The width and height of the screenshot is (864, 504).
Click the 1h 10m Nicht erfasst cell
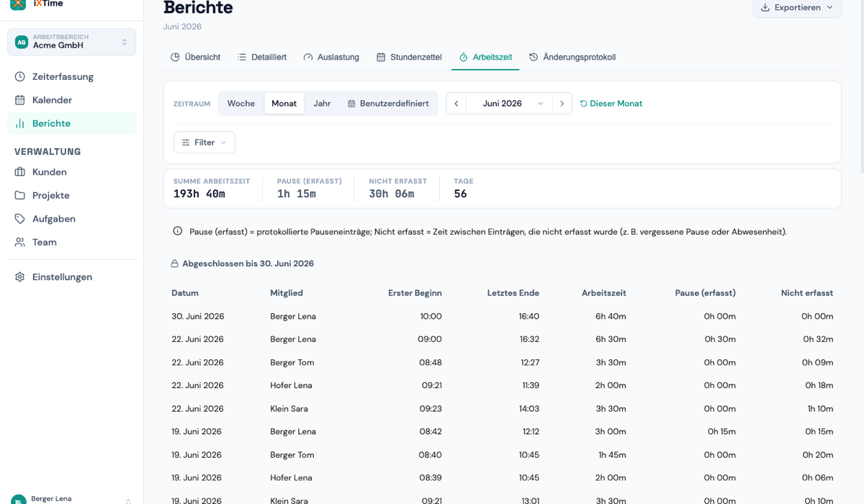pyautogui.click(x=820, y=408)
